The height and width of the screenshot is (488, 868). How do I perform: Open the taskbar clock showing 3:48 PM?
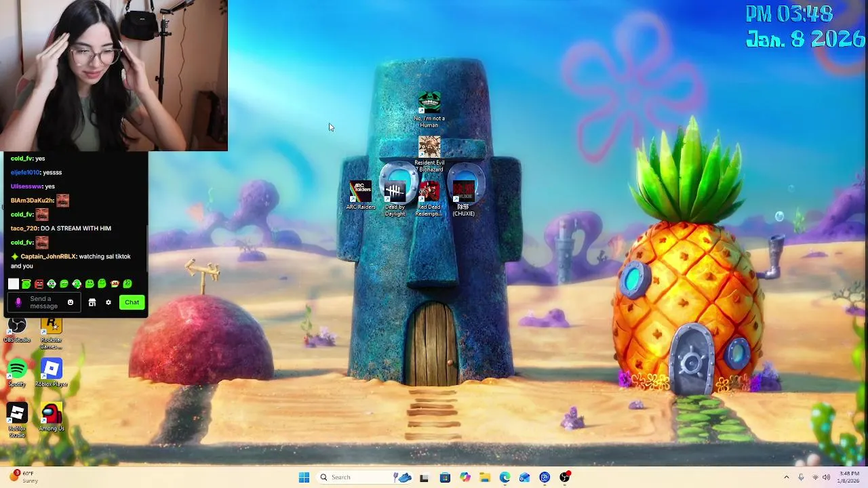(x=849, y=477)
